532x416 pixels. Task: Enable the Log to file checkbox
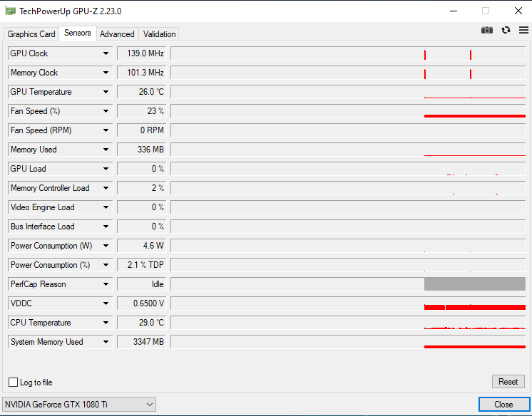tap(14, 382)
